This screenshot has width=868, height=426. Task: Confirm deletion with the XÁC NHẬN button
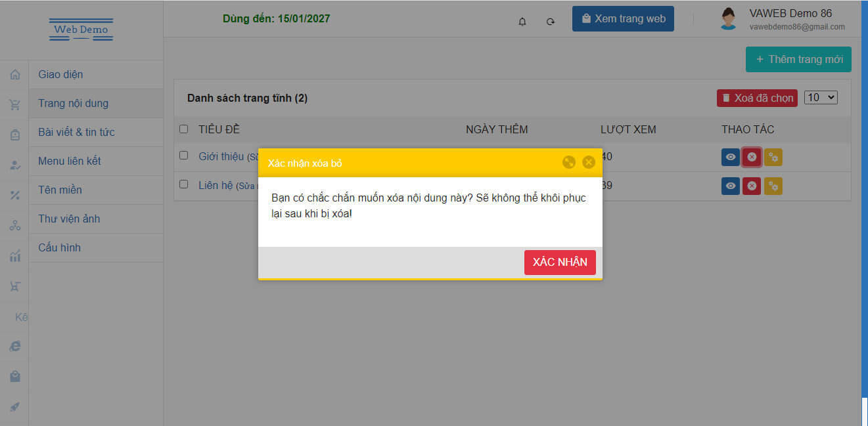(560, 263)
